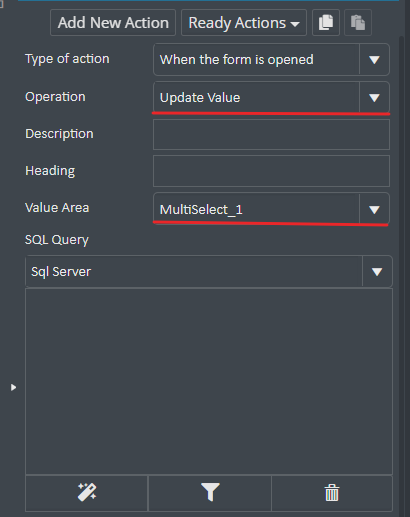Open the SQL query wizard wand
The height and width of the screenshot is (517, 410).
[x=87, y=493]
